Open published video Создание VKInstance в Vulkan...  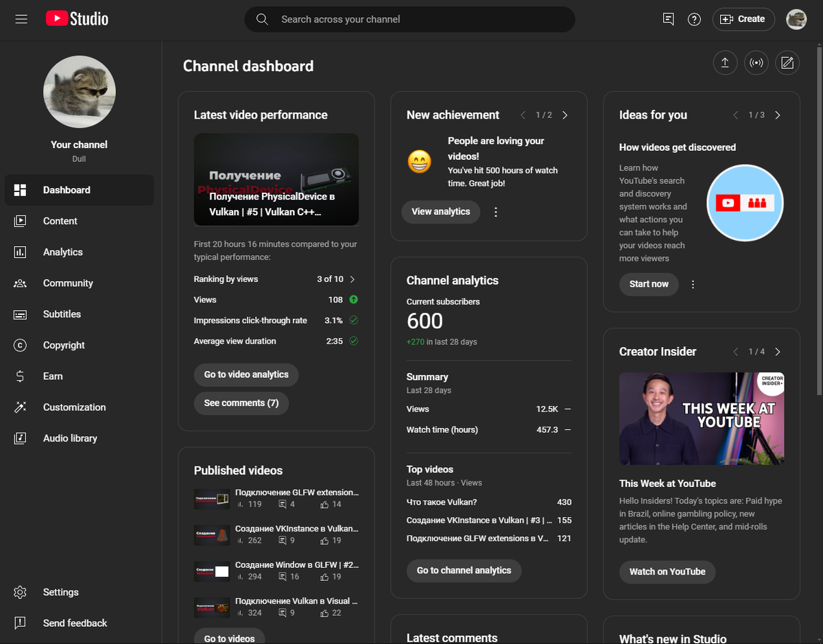coord(297,529)
